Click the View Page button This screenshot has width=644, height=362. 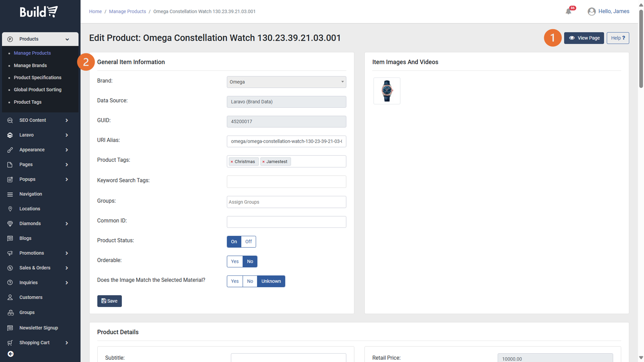click(584, 38)
